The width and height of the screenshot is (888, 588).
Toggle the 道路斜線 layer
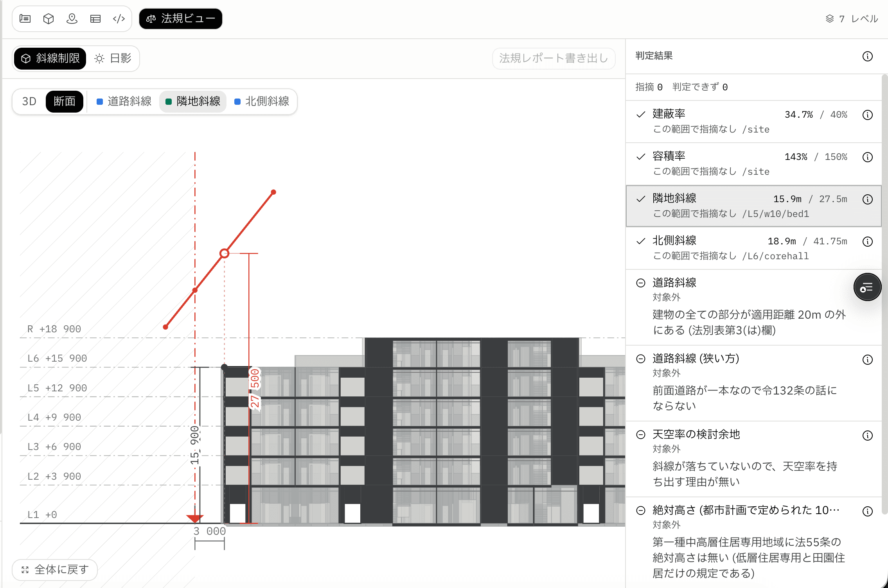click(x=124, y=102)
